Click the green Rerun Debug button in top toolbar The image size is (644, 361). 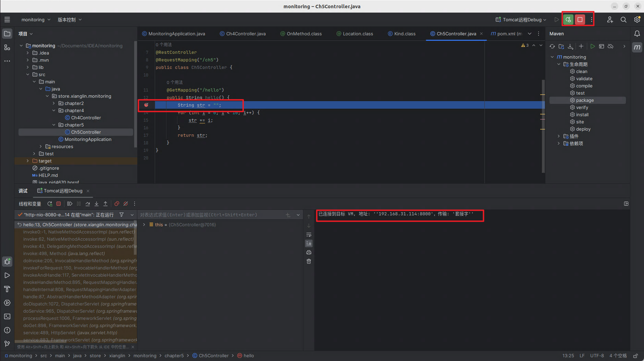point(568,20)
